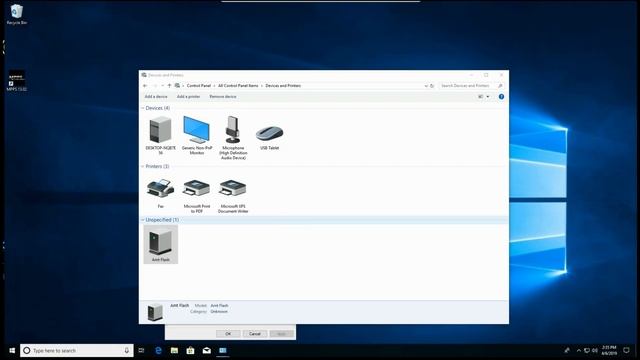Select Microsoft Print to PDF printer

pyautogui.click(x=197, y=196)
